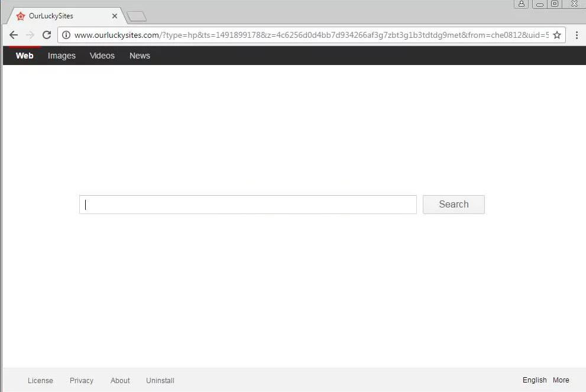The height and width of the screenshot is (392, 586).
Task: Close the OurLuckySites tab
Action: point(115,16)
